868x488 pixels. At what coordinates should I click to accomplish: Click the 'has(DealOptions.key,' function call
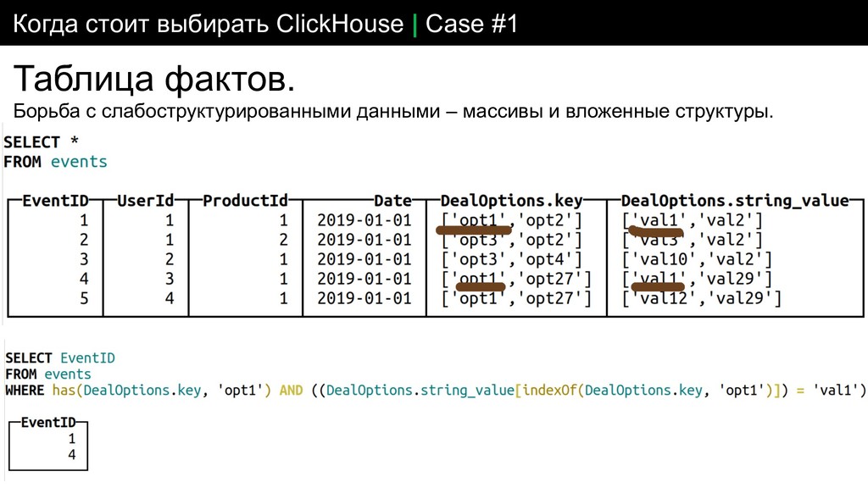click(x=131, y=390)
